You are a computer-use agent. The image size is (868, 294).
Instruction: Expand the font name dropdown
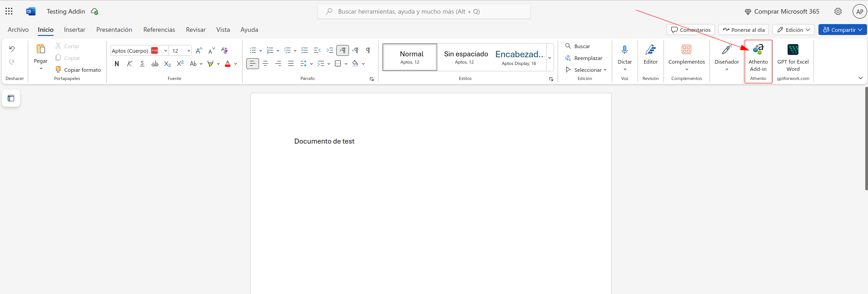click(x=165, y=51)
